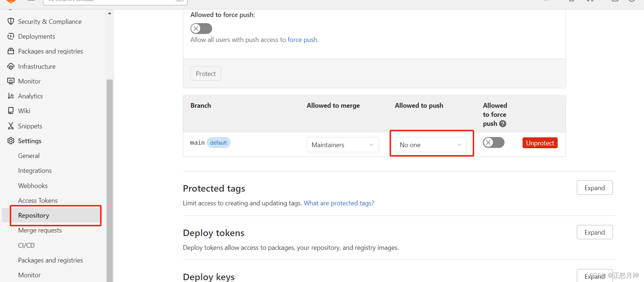Open Repository settings in sidebar
This screenshot has width=644, height=282.
[34, 215]
